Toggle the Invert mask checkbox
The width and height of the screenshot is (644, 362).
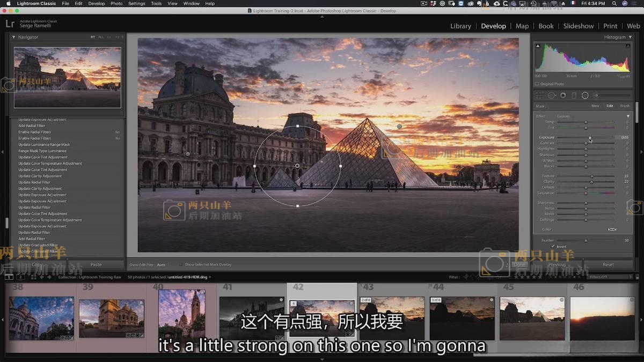pyautogui.click(x=553, y=247)
